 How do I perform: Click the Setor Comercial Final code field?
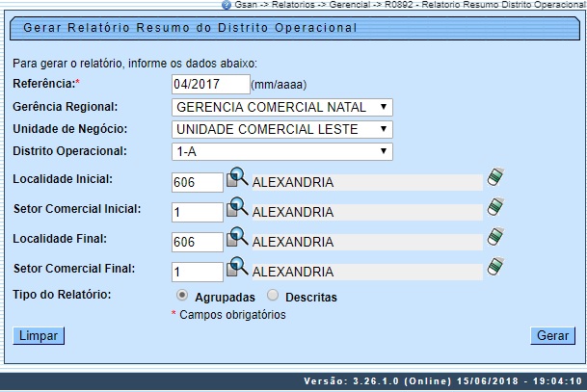(197, 272)
